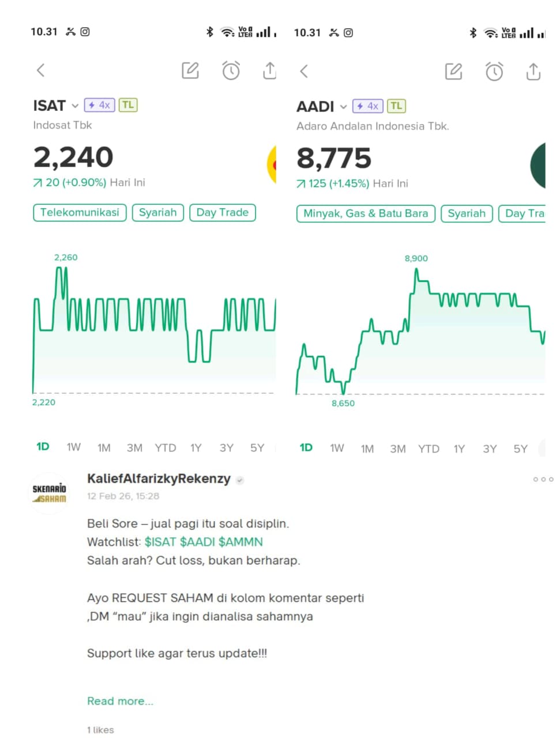
Task: Toggle the 4x leverage badge on ISAT
Action: [x=99, y=105]
